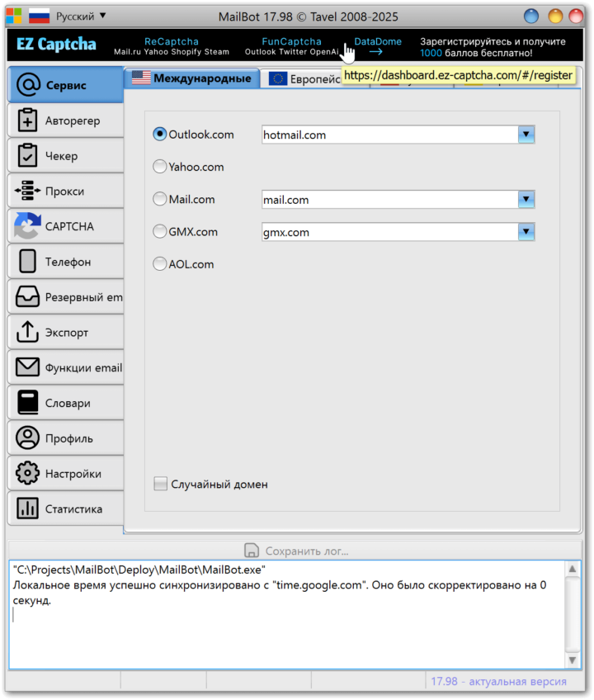Switch to the Международные tab
Viewport: 594px width, 700px height.
coord(192,78)
